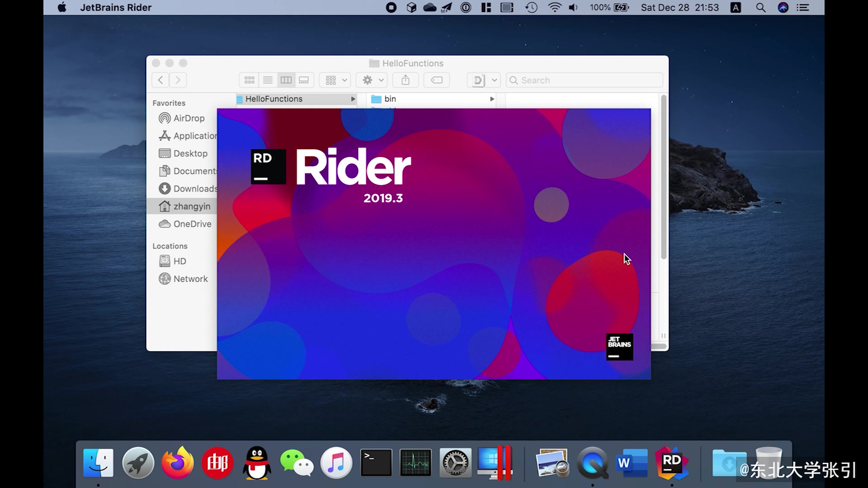Go forward in the Finder window
The image size is (868, 488).
point(178,80)
